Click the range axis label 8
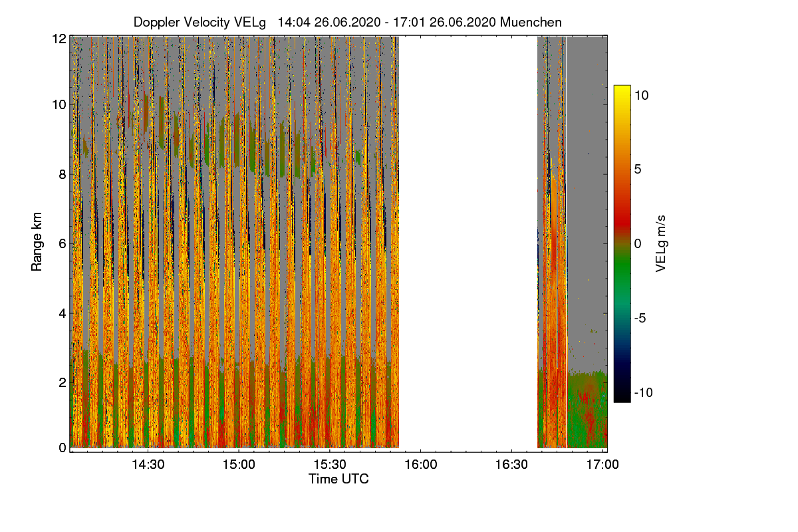 coord(63,174)
